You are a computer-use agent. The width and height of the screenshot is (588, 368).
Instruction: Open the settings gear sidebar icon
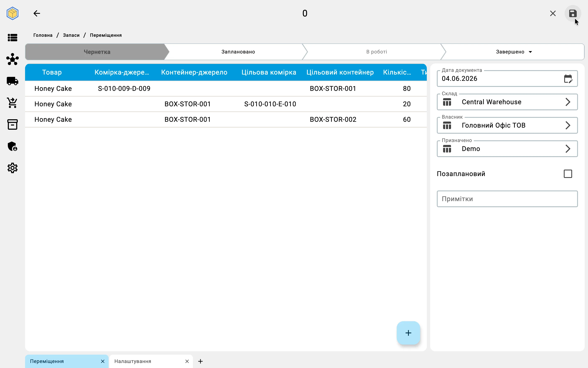[x=12, y=168]
